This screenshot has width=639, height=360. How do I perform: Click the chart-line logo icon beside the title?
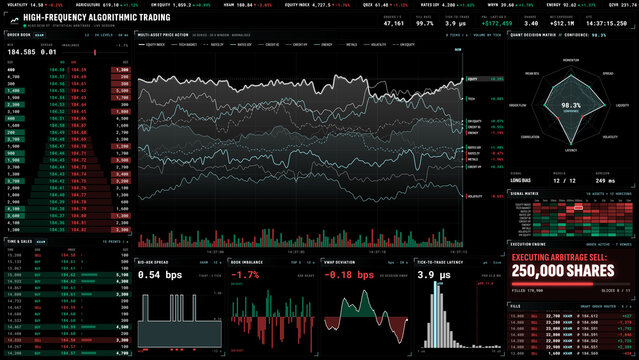point(14,20)
